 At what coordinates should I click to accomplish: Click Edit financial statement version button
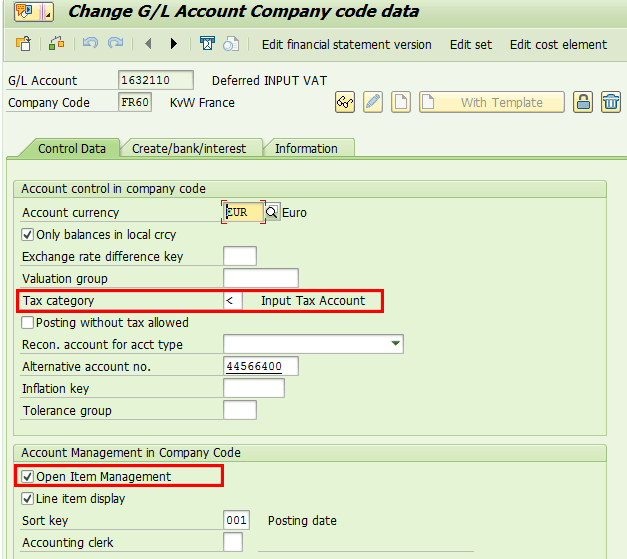pos(346,45)
